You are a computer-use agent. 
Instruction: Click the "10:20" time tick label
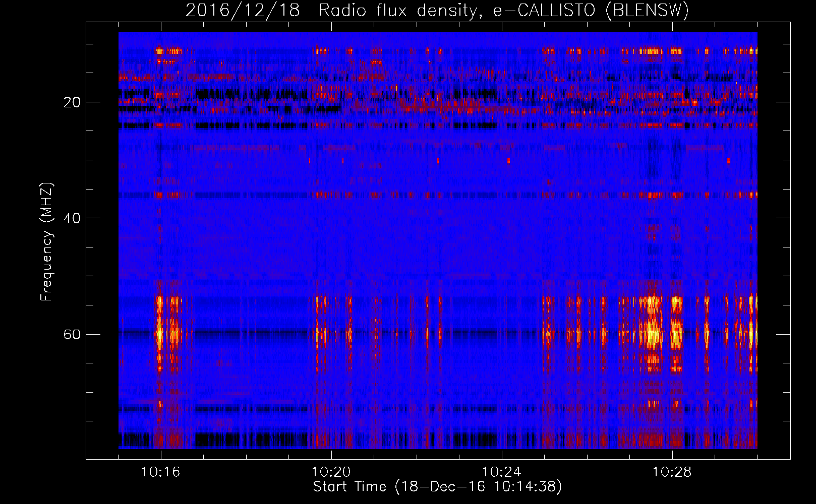(331, 472)
